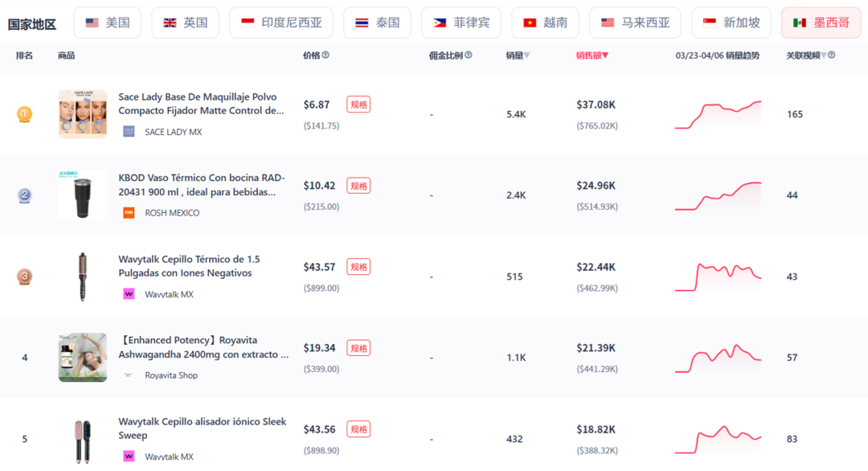Sort by the sales volume column arrow
Image resolution: width=868 pixels, height=471 pixels.
526,55
